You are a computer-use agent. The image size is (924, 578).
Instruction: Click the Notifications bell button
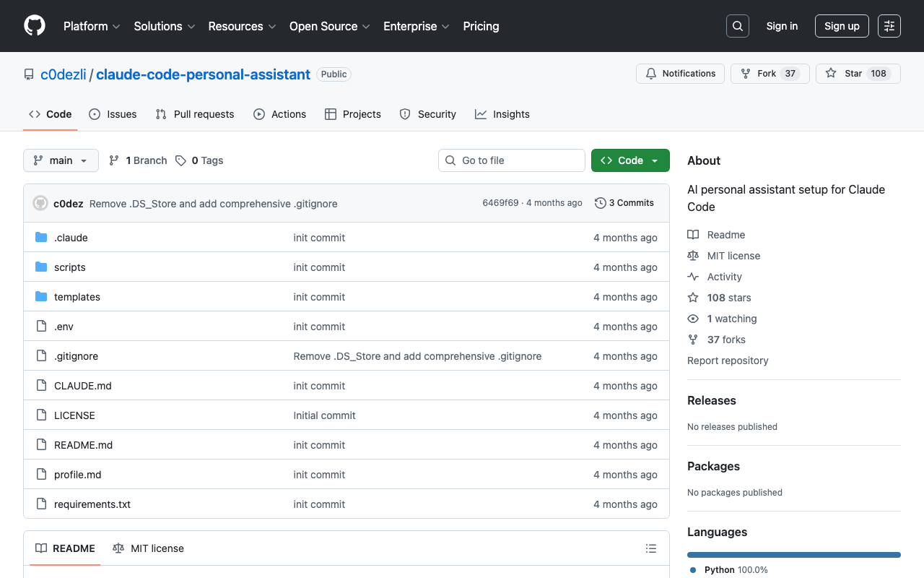pos(680,74)
